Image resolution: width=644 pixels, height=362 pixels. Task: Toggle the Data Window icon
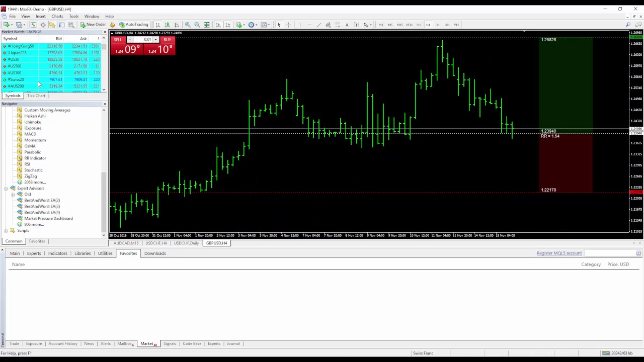tap(43, 25)
